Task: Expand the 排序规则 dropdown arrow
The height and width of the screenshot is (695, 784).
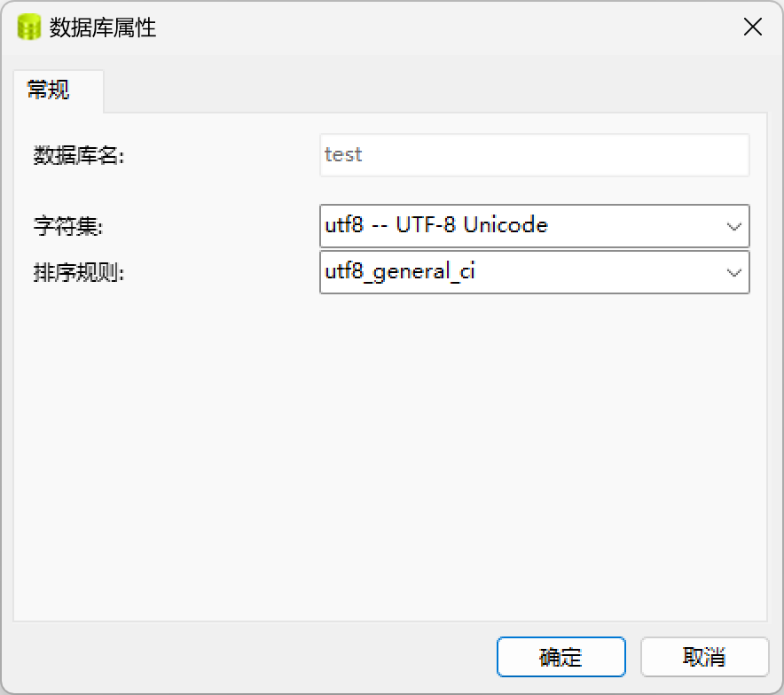Action: click(733, 272)
